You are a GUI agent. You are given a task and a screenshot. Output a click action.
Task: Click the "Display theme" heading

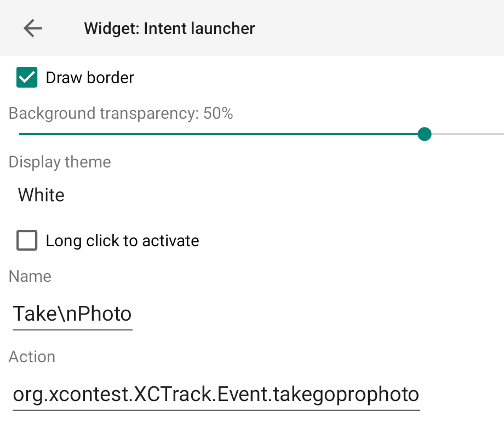60,163
